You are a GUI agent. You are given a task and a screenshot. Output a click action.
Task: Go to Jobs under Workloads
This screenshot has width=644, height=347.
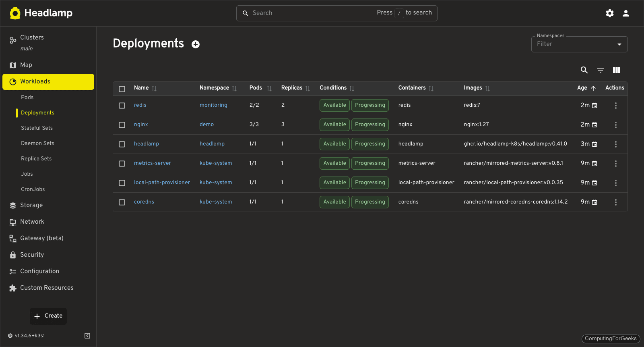coord(27,174)
